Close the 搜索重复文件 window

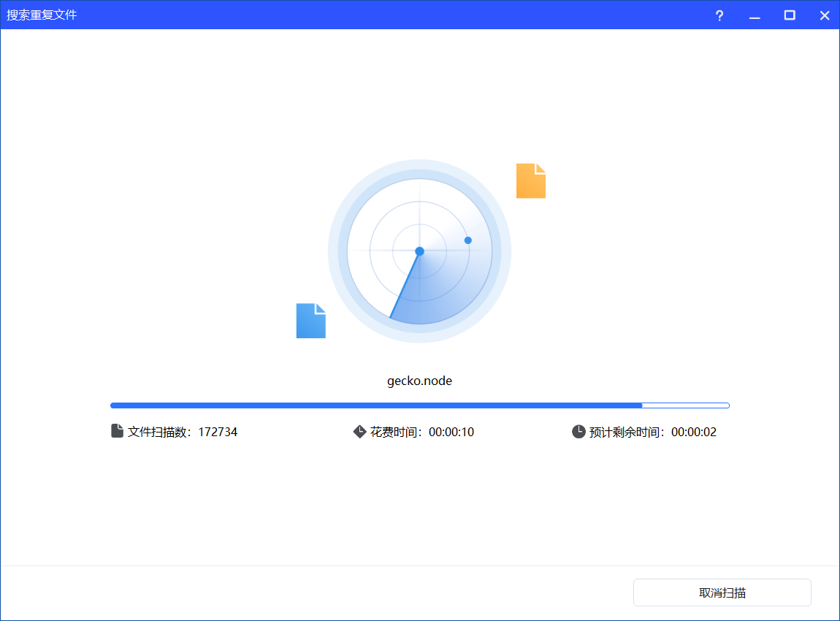[x=825, y=15]
